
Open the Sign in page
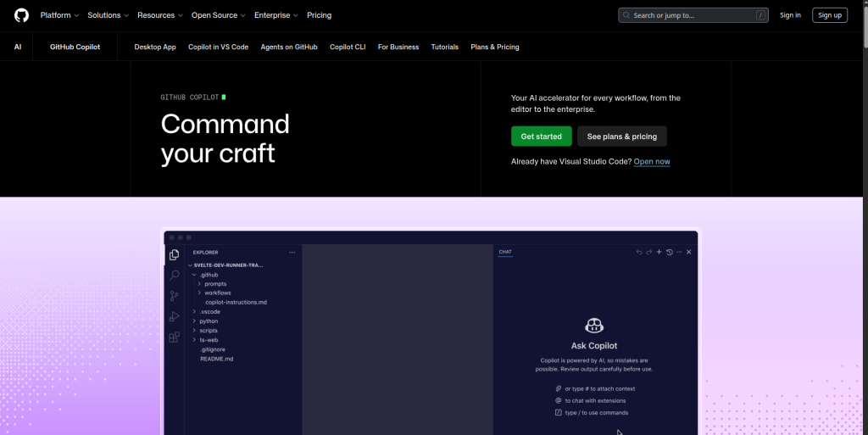pyautogui.click(x=790, y=15)
